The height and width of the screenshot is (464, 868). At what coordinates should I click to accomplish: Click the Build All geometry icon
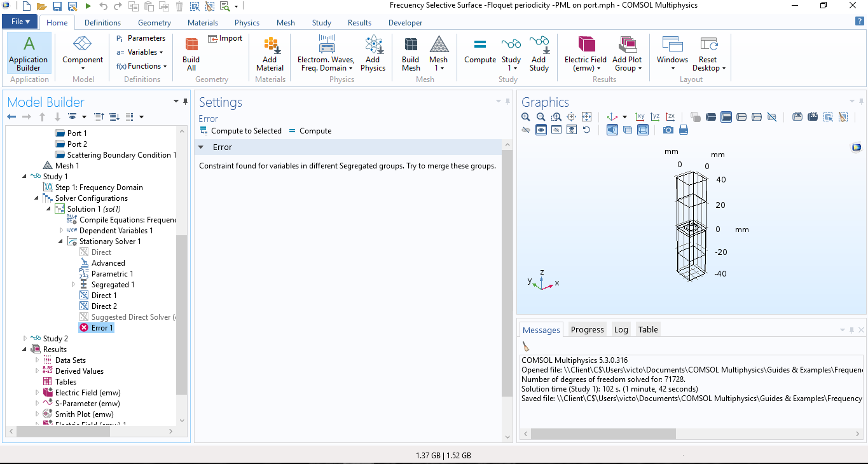click(191, 53)
